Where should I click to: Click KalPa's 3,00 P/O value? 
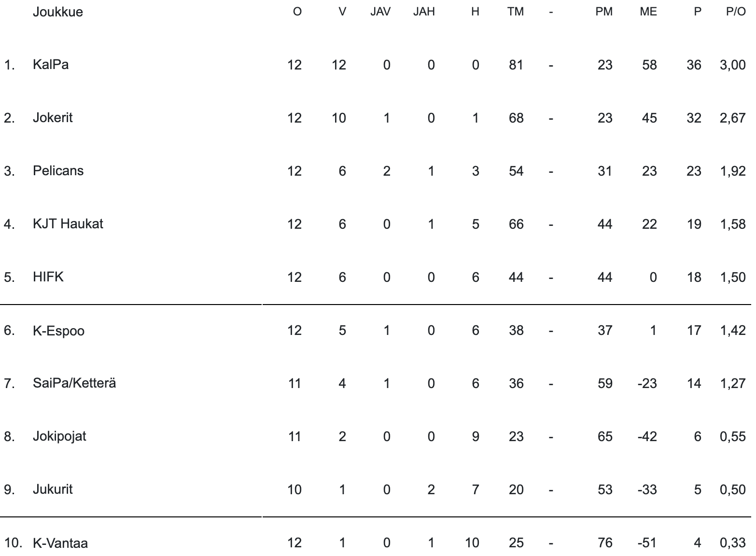click(732, 65)
